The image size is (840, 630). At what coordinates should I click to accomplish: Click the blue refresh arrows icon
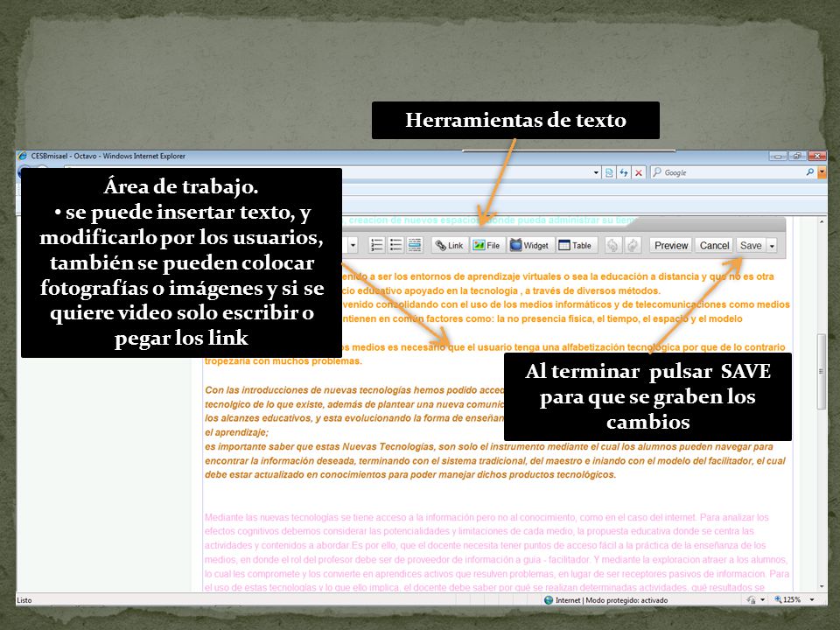pos(624,172)
